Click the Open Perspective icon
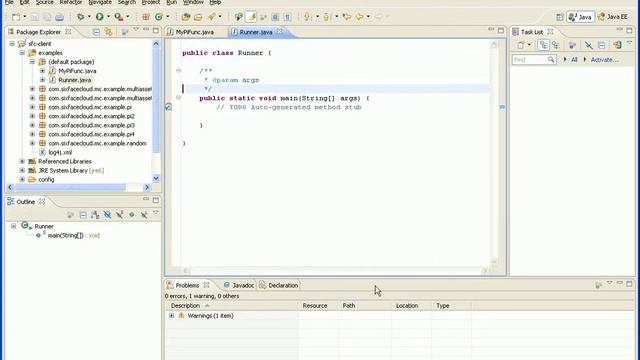This screenshot has width=640, height=360. tap(560, 17)
